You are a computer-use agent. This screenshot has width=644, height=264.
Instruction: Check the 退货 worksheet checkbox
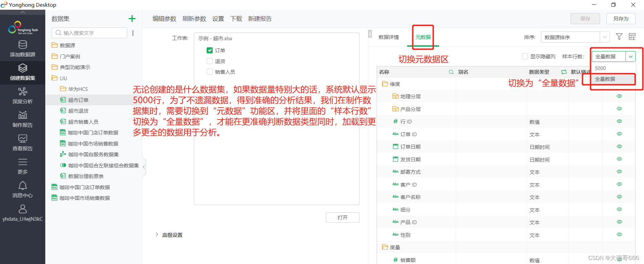coord(210,61)
